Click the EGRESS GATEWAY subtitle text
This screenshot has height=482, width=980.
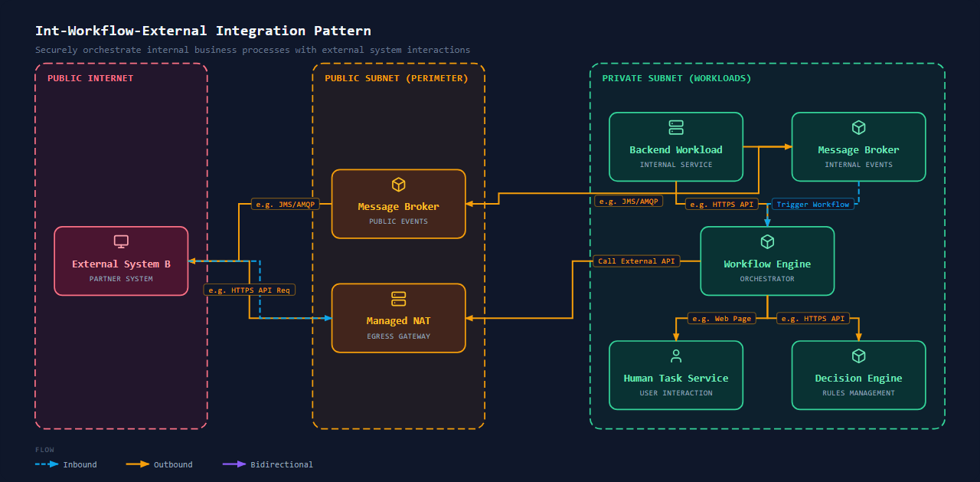click(398, 336)
